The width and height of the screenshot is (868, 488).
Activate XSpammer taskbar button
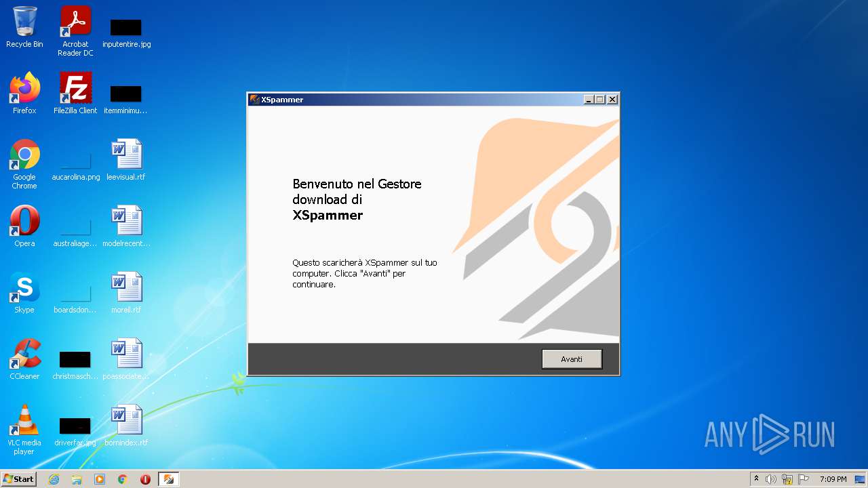click(168, 479)
